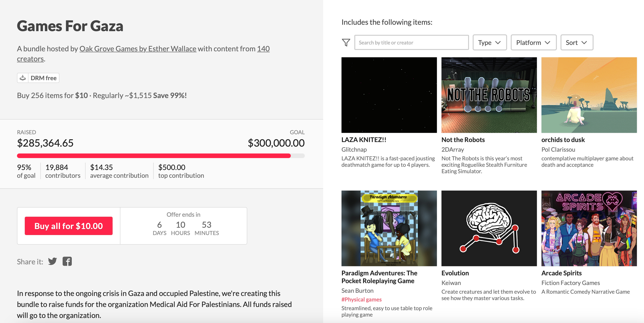Open the Platform filter dropdown
This screenshot has width=644, height=323.
[533, 42]
